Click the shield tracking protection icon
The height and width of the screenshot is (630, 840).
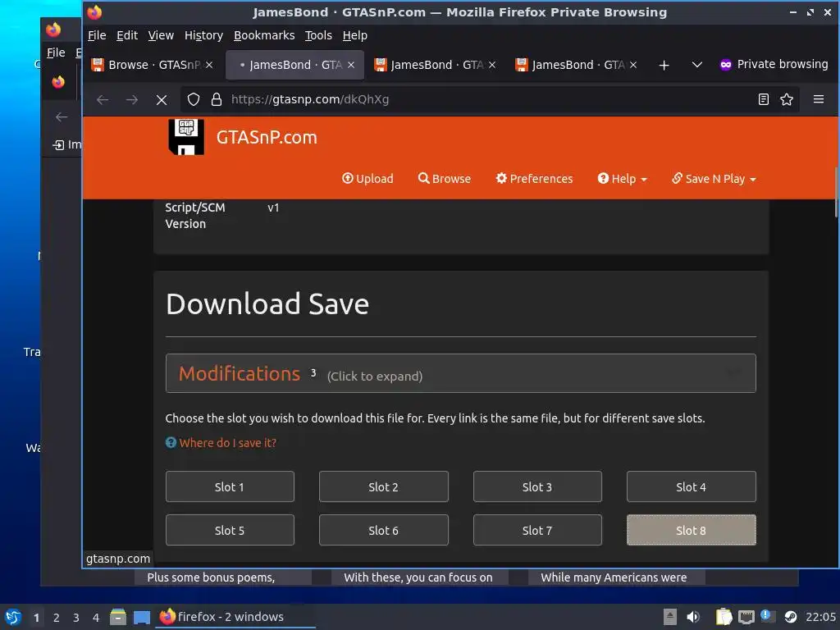click(194, 99)
